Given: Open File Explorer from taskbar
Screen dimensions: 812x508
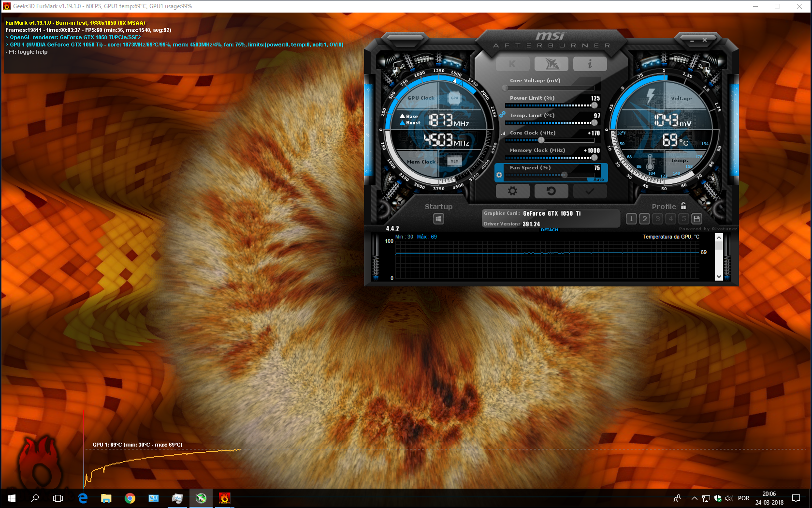Looking at the screenshot, I should point(106,498).
